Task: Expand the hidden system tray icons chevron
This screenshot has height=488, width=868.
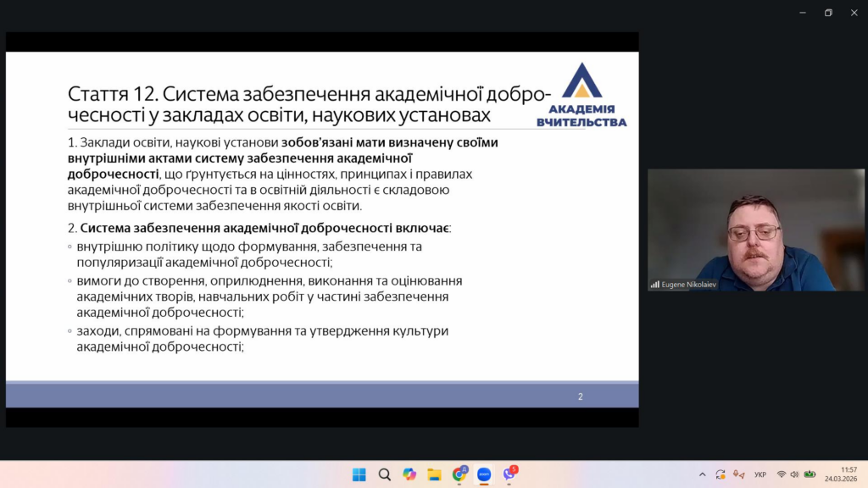Action: [x=702, y=474]
